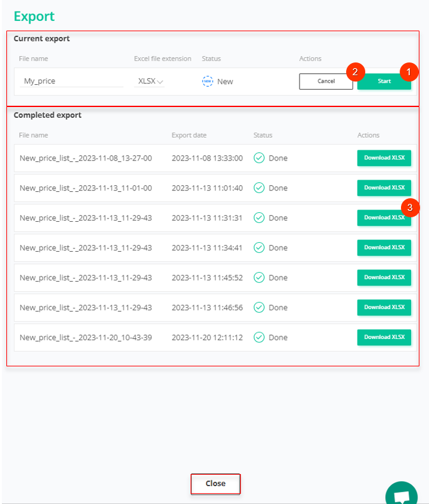Viewport: 429px width, 504px height.
Task: Click export date 2023-11-13 11:46:56
Action: [x=207, y=308]
